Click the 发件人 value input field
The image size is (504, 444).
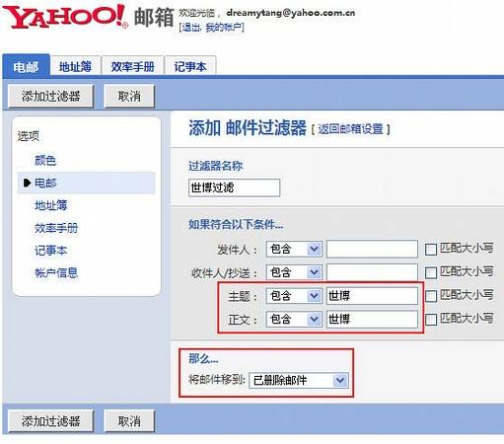[x=372, y=249]
